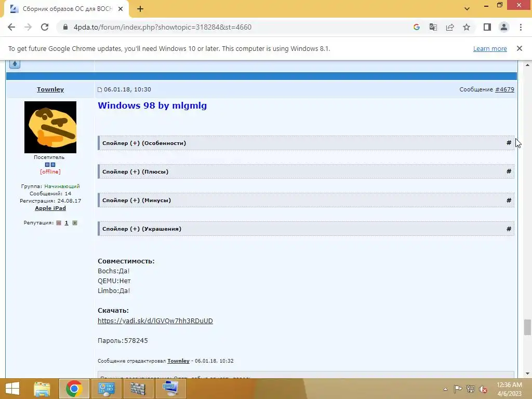Open the taskbar clock and date
Viewport: 532px width, 399px height.
click(x=509, y=389)
